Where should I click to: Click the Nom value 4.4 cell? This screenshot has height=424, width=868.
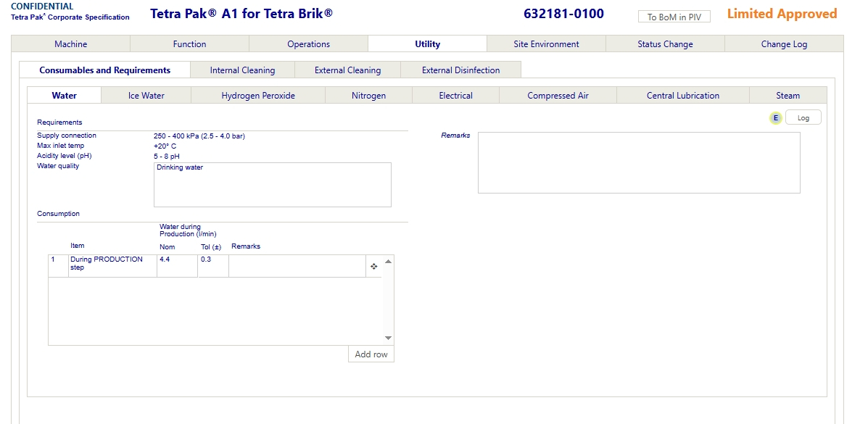pos(177,266)
